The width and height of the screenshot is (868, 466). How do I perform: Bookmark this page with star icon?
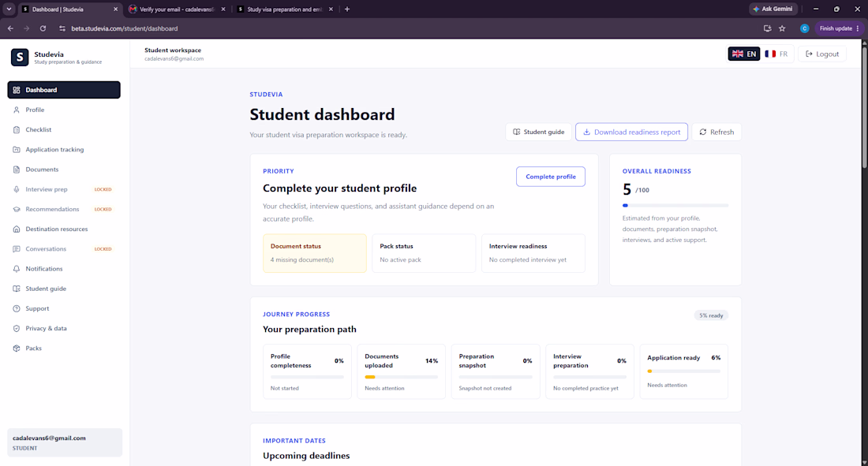(x=782, y=28)
